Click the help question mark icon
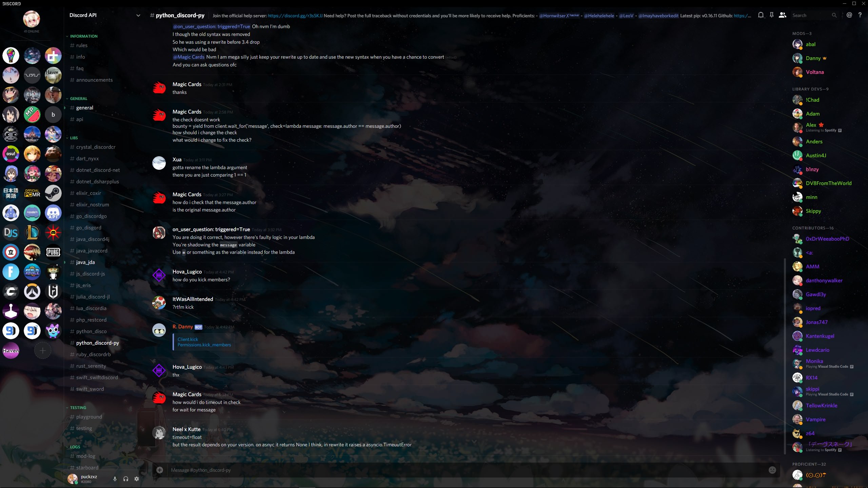The height and width of the screenshot is (488, 868). coord(860,15)
